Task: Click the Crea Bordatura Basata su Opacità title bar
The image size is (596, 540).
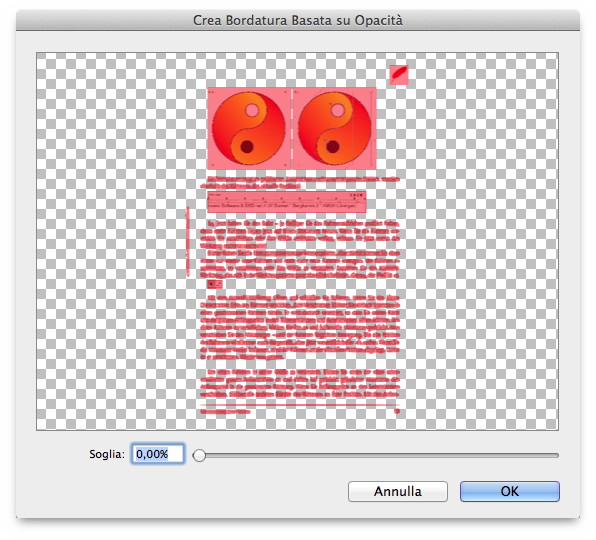Action: (298, 20)
